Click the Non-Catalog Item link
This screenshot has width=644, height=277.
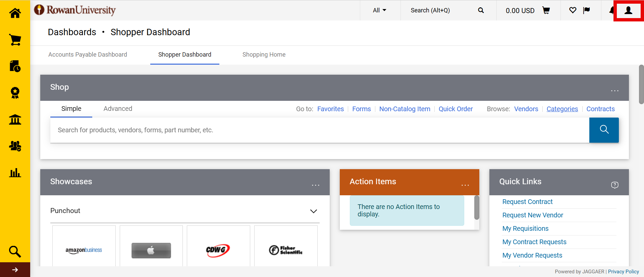(x=405, y=109)
